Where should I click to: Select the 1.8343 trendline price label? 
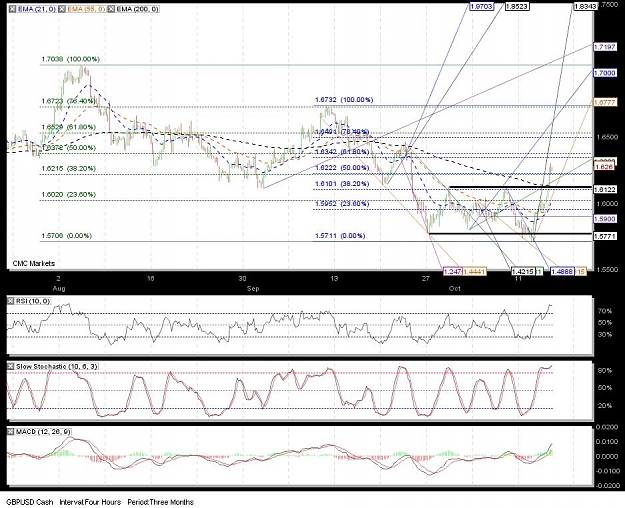586,6
